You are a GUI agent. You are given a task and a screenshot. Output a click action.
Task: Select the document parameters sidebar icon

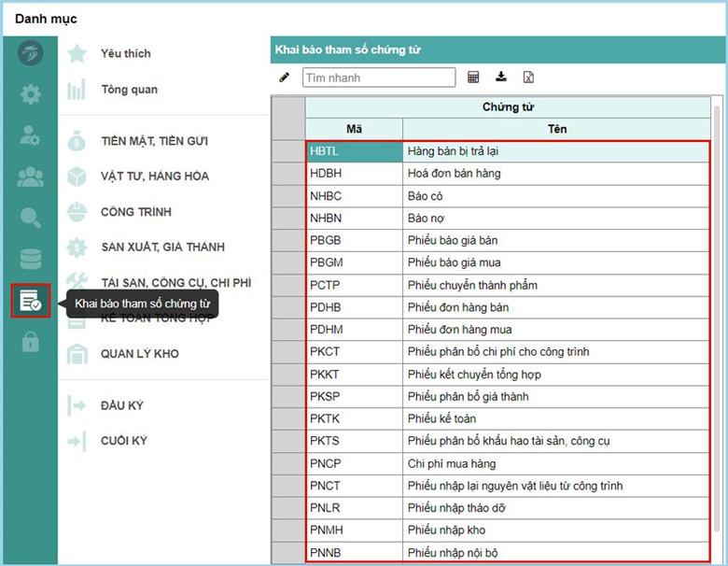(x=31, y=301)
